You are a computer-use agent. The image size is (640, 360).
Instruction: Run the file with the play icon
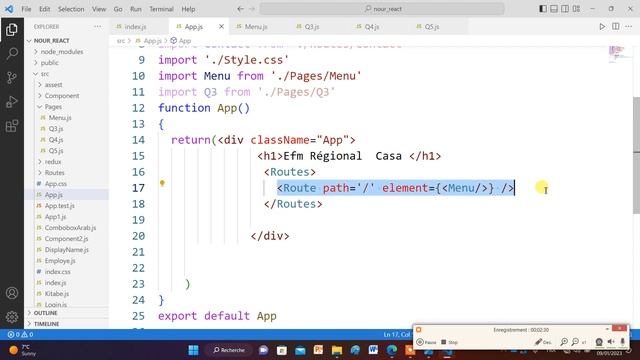click(x=602, y=27)
